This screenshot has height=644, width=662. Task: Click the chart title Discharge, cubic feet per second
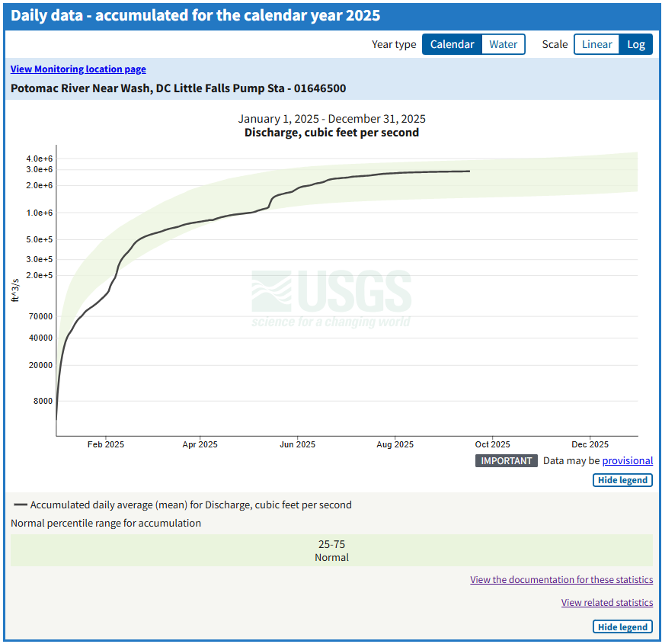[331, 130]
